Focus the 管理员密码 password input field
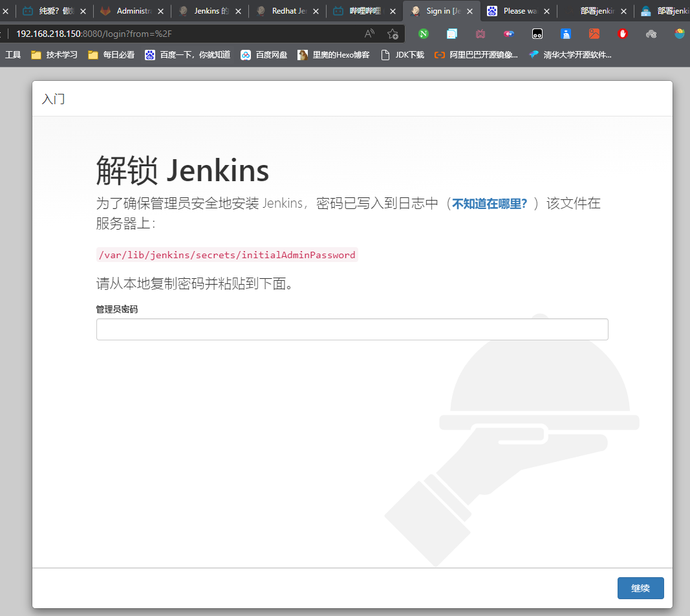The width and height of the screenshot is (690, 616). coord(352,329)
